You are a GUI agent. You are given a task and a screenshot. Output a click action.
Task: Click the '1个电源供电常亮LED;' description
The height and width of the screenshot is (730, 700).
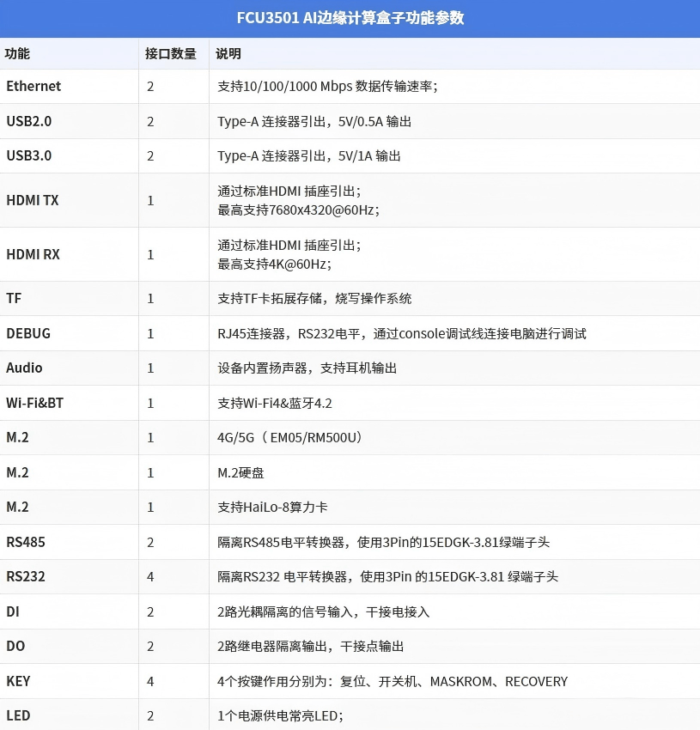pos(280,715)
